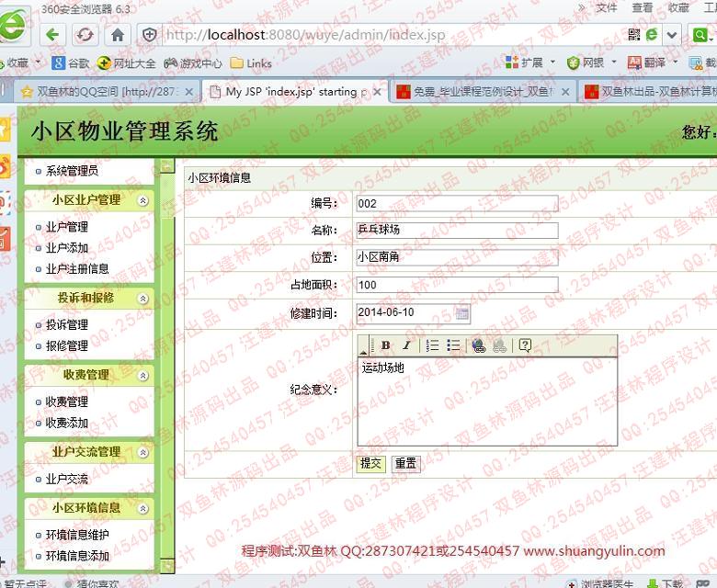The width and height of the screenshot is (717, 588).
Task: Open the 网银 dropdown arrow
Action: (x=614, y=62)
